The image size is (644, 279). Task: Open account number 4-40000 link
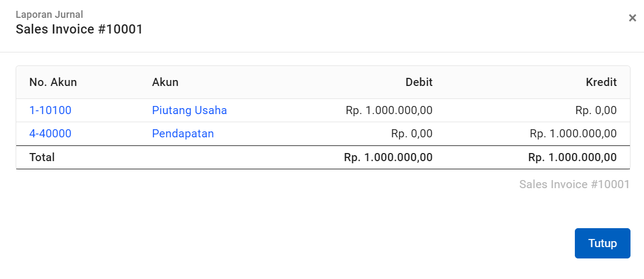tap(50, 134)
